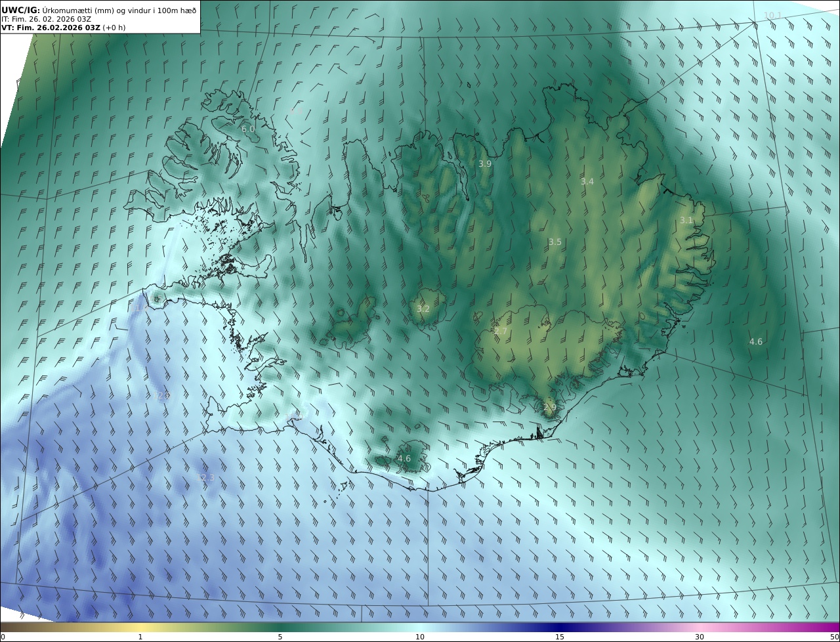Click the 3.5 value in central highlands
The height and width of the screenshot is (642, 840).
tap(555, 242)
